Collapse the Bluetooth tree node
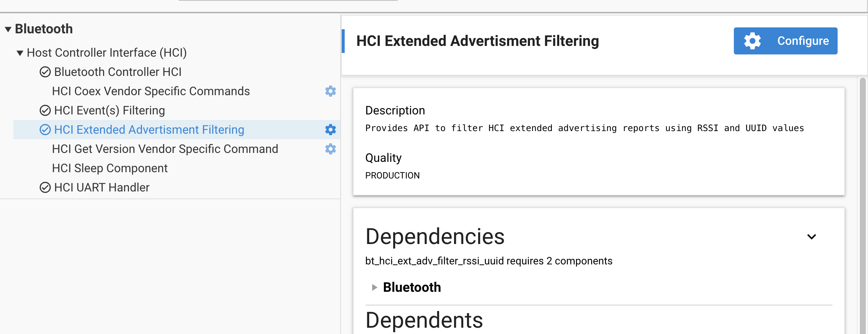 tap(8, 29)
